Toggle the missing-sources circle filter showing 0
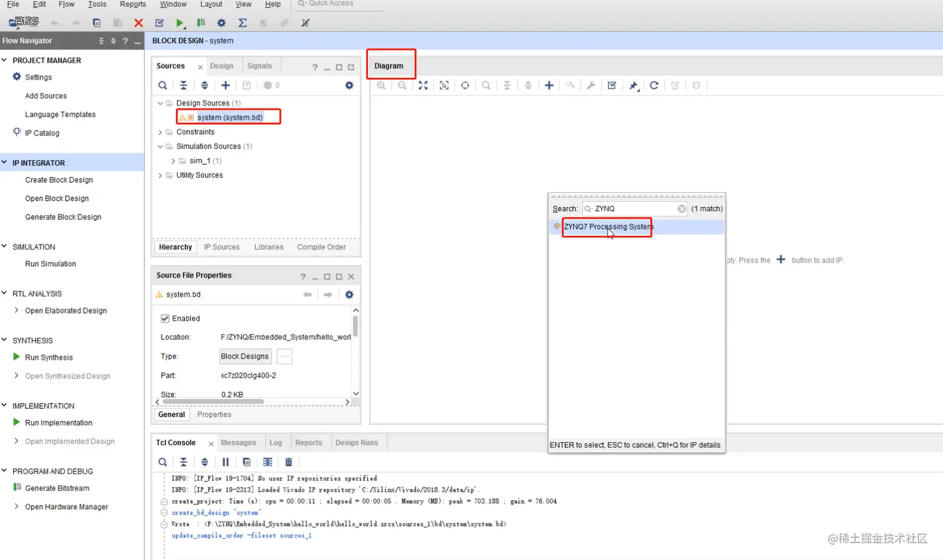The image size is (943, 560). pyautogui.click(x=271, y=85)
